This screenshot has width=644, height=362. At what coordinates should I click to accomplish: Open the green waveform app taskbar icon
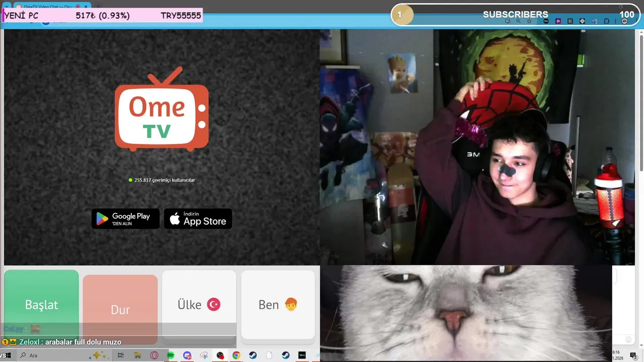coord(302,355)
